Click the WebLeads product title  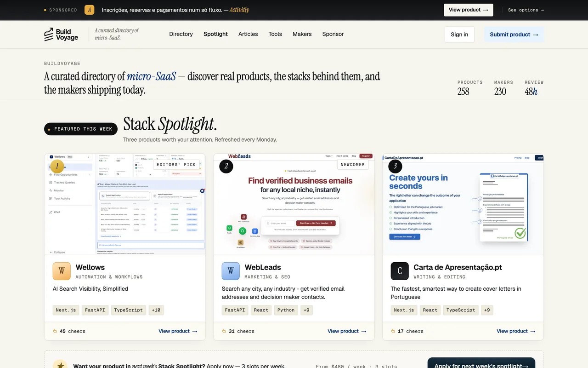point(263,267)
